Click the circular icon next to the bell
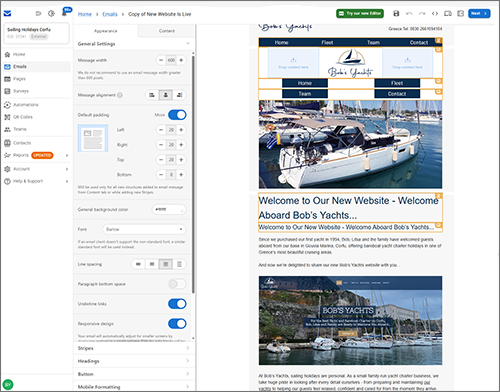 51,13
